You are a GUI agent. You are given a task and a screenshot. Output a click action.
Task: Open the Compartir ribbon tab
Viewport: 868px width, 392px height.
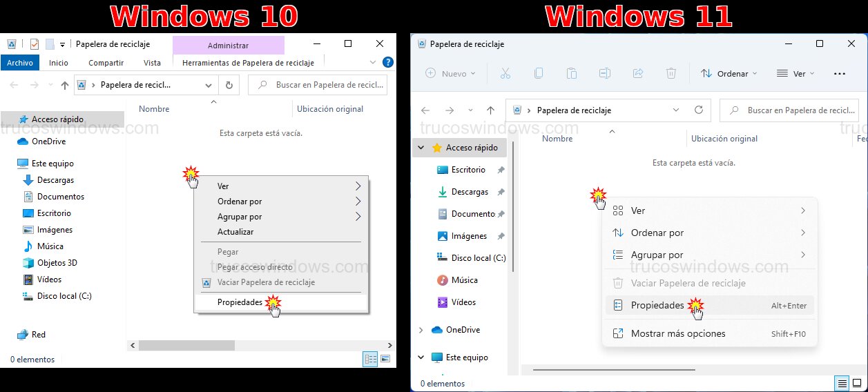pyautogui.click(x=106, y=63)
